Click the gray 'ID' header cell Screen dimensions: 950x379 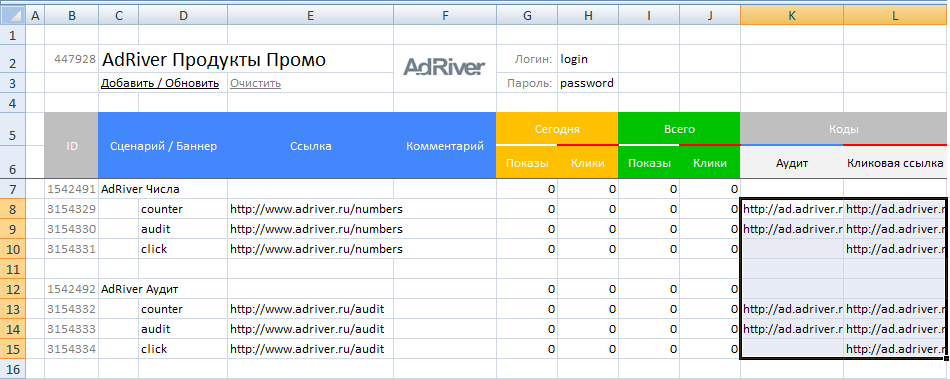(x=71, y=145)
